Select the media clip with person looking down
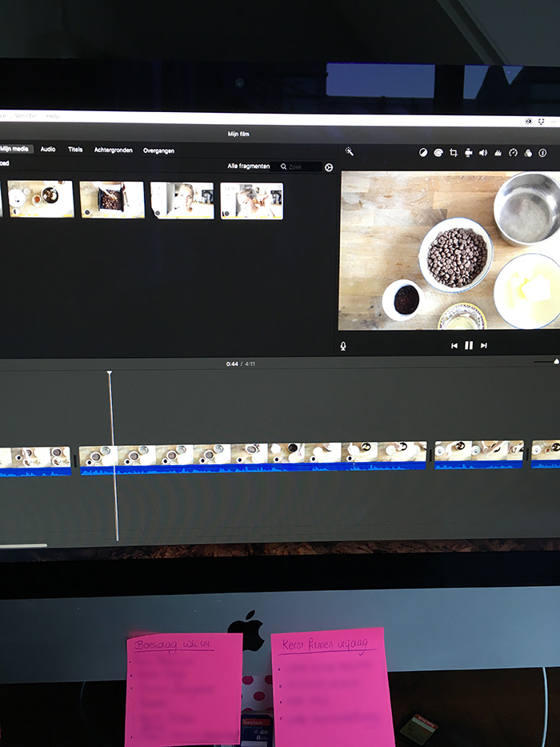Screen dimensions: 560x747 [252, 201]
